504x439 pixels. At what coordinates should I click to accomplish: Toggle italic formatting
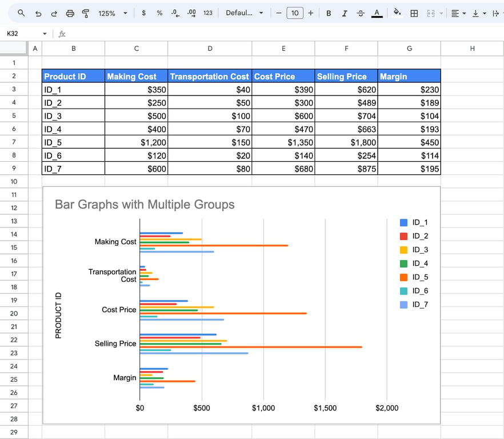[345, 13]
